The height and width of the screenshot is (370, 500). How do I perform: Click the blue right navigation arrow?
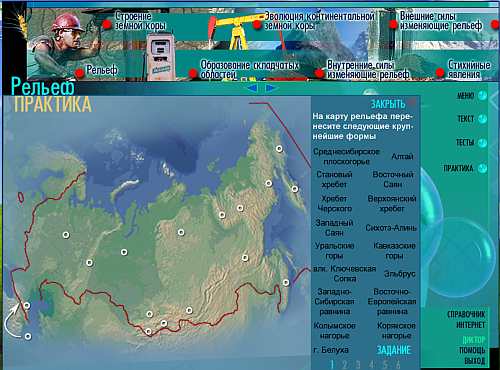point(271,88)
